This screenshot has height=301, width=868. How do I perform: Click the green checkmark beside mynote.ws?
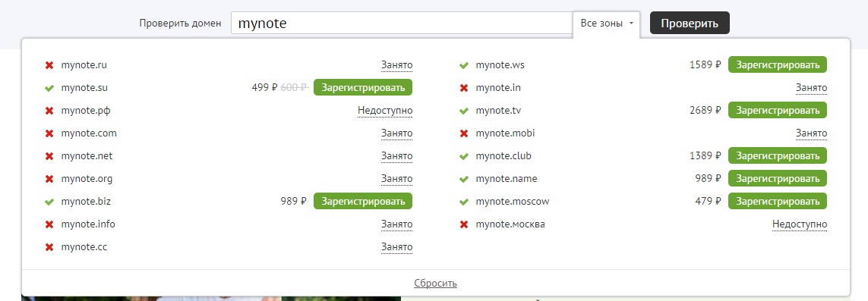click(x=464, y=65)
